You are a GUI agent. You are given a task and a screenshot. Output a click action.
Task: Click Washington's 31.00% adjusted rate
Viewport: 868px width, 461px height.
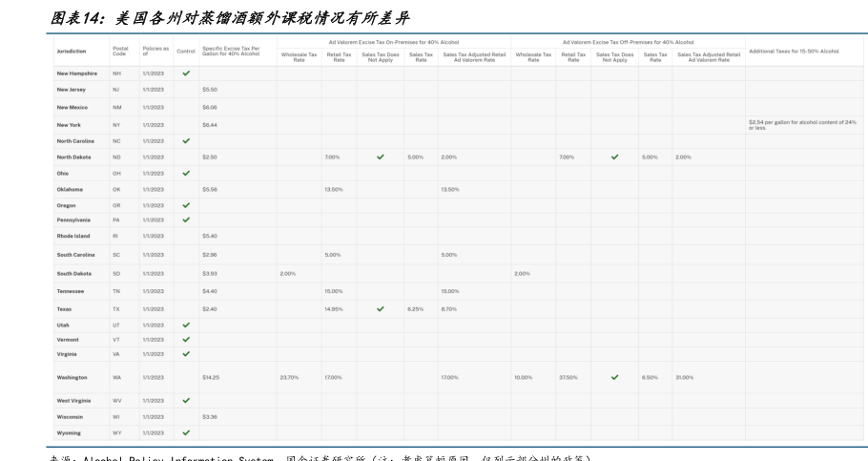[x=684, y=377]
